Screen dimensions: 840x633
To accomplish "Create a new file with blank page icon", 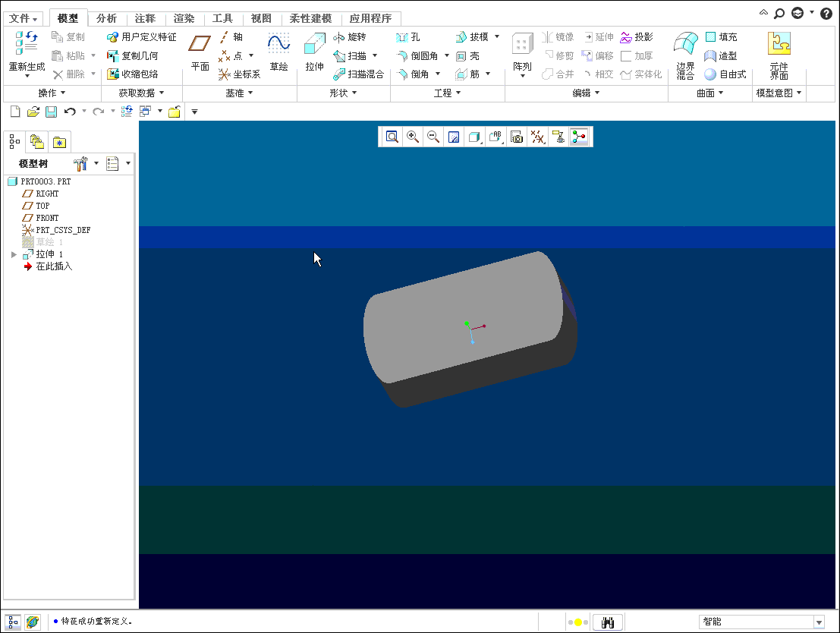I will pyautogui.click(x=15, y=112).
